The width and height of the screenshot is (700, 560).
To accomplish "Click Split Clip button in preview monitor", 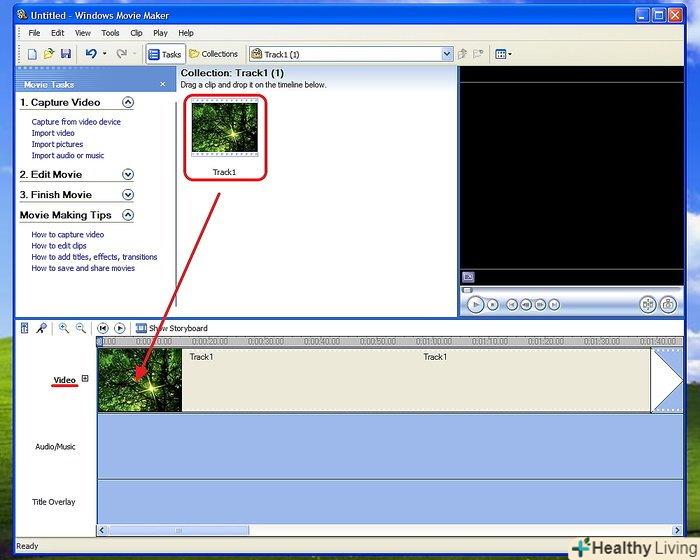I will (x=647, y=305).
